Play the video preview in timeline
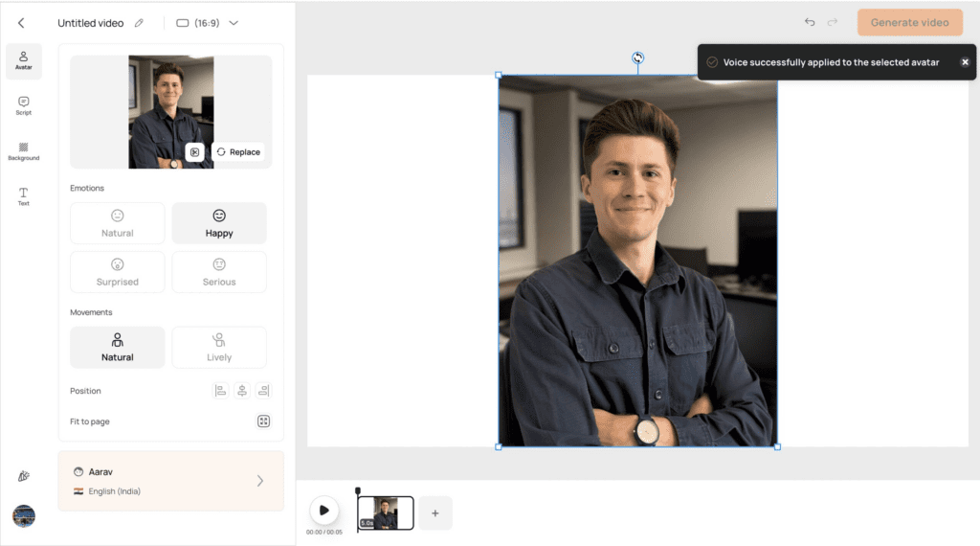Image resolution: width=980 pixels, height=546 pixels. coord(324,511)
